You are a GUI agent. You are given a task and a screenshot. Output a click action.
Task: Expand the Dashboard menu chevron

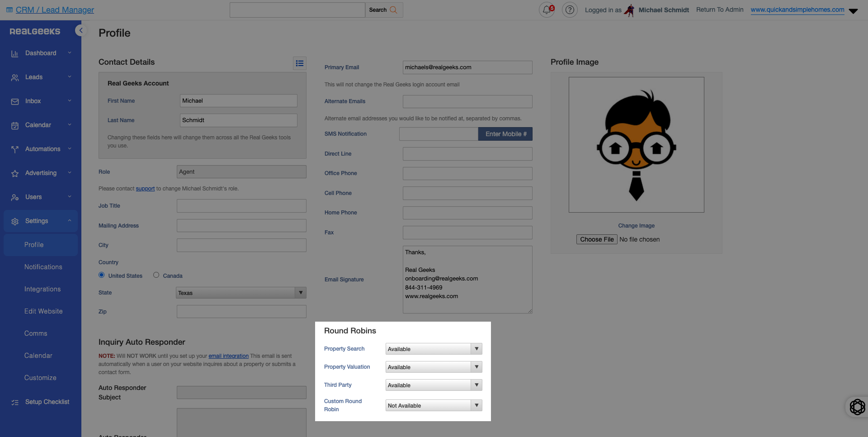tap(70, 53)
